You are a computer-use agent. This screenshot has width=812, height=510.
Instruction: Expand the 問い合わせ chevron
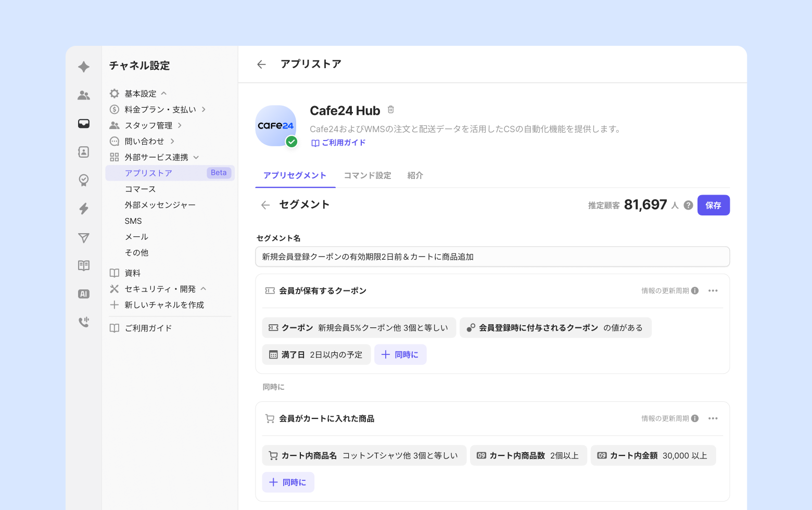pos(172,141)
